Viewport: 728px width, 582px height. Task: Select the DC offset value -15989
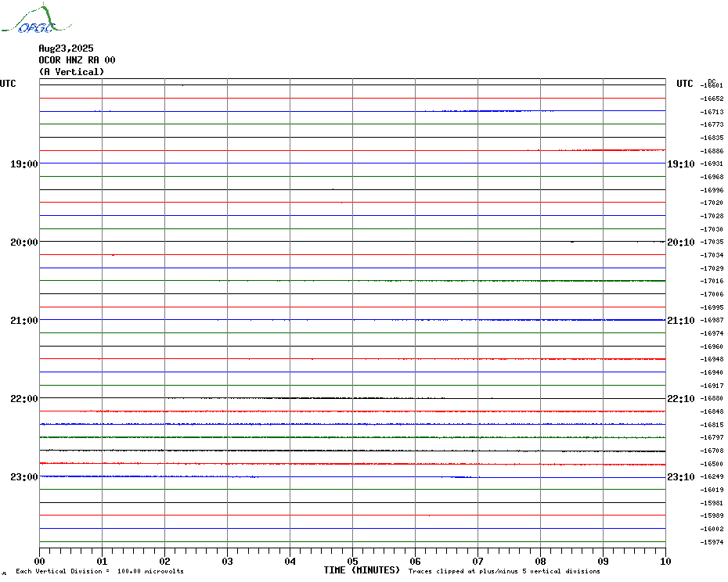pyautogui.click(x=712, y=516)
